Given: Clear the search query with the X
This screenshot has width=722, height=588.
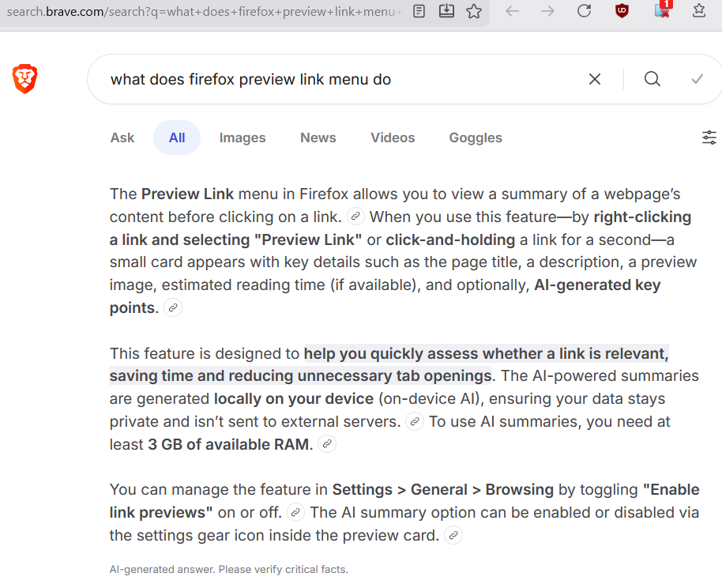Looking at the screenshot, I should [x=595, y=79].
